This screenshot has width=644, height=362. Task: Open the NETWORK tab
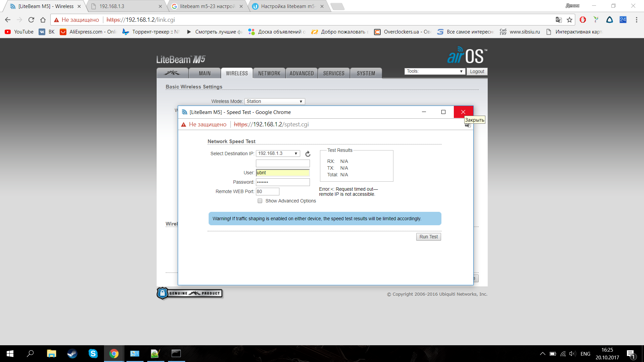[269, 73]
